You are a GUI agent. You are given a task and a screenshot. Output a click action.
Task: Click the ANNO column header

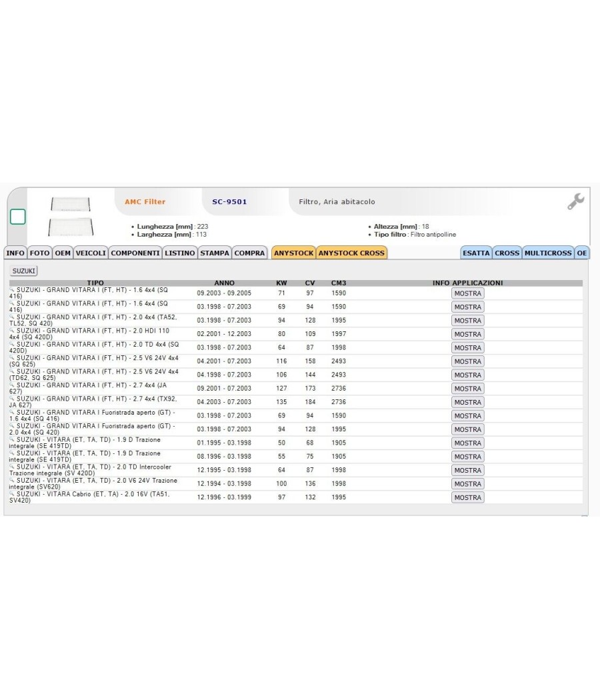pos(224,283)
